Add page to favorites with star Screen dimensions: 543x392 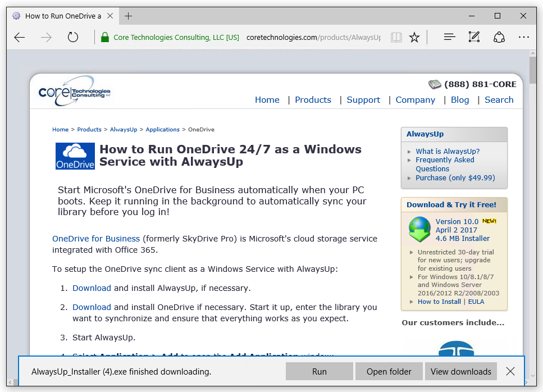414,37
